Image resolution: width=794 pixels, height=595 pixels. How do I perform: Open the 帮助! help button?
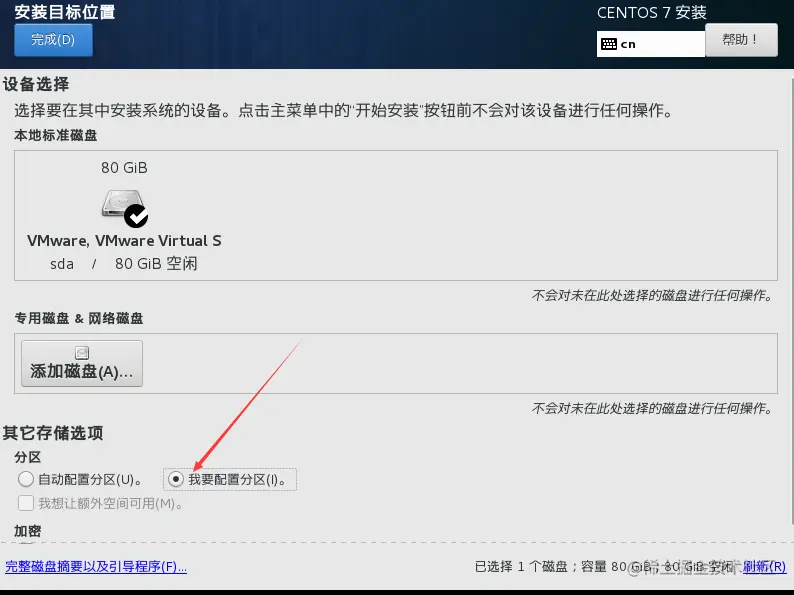click(x=741, y=39)
